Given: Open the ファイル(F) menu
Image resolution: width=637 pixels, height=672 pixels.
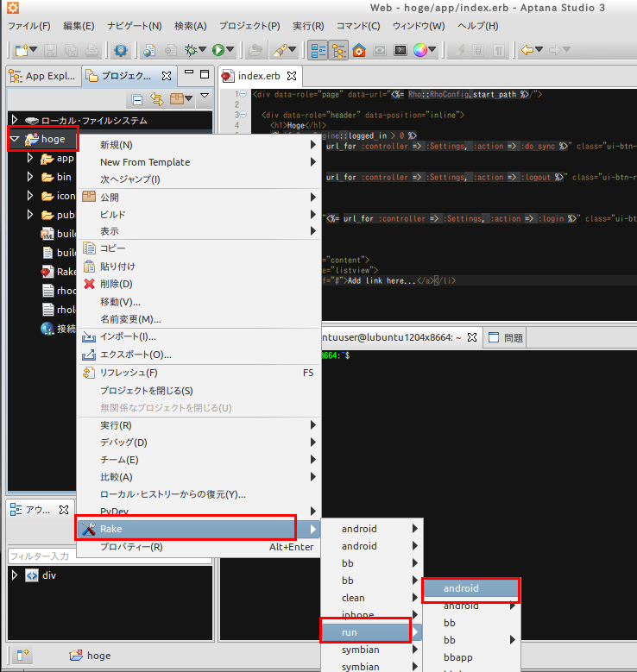Looking at the screenshot, I should pyautogui.click(x=29, y=26).
